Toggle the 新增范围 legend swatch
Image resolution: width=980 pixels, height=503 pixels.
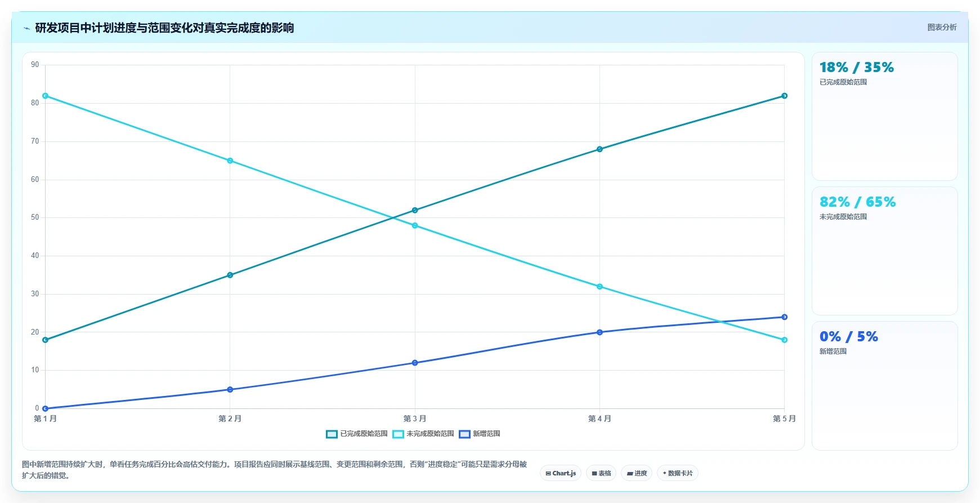[x=464, y=434]
